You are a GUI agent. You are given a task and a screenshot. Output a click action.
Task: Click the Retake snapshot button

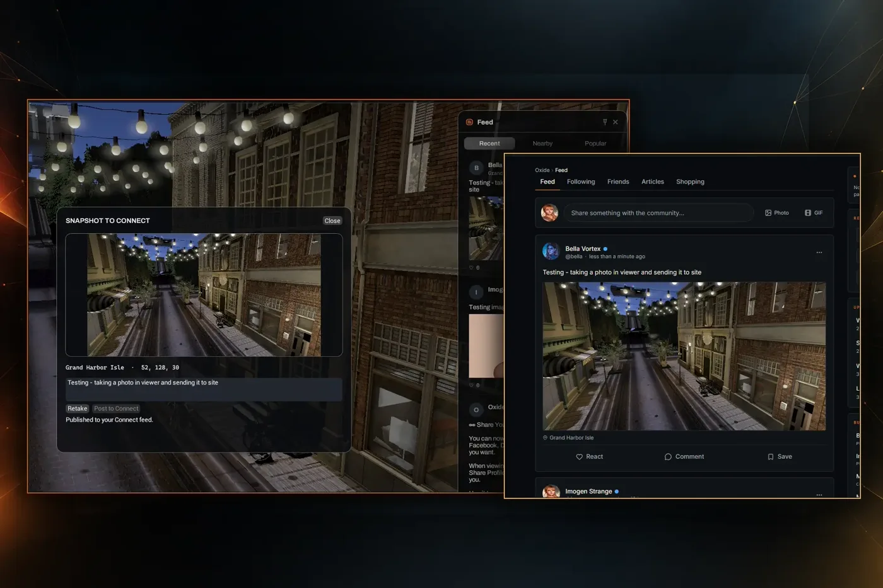78,408
